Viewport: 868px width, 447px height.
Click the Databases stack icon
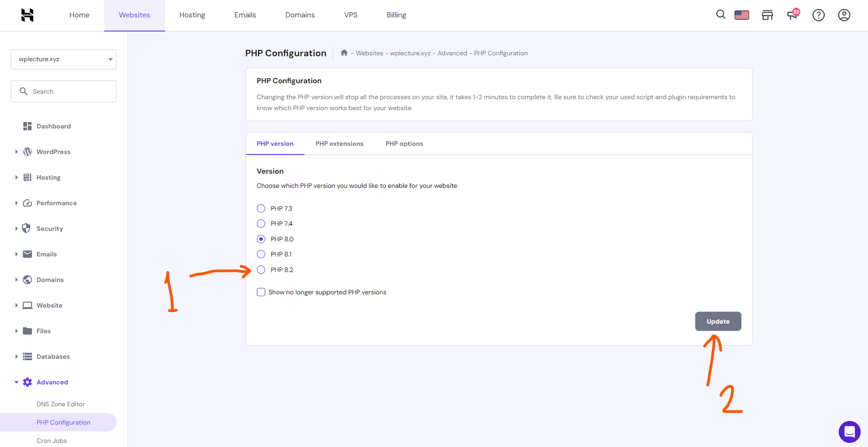coord(27,356)
